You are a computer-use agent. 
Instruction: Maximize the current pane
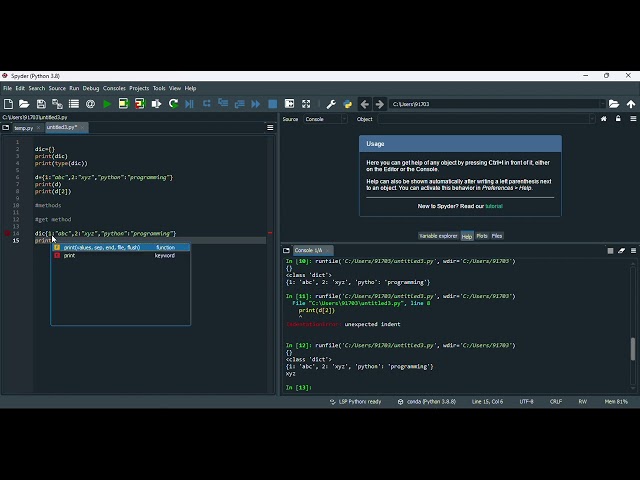[289, 104]
